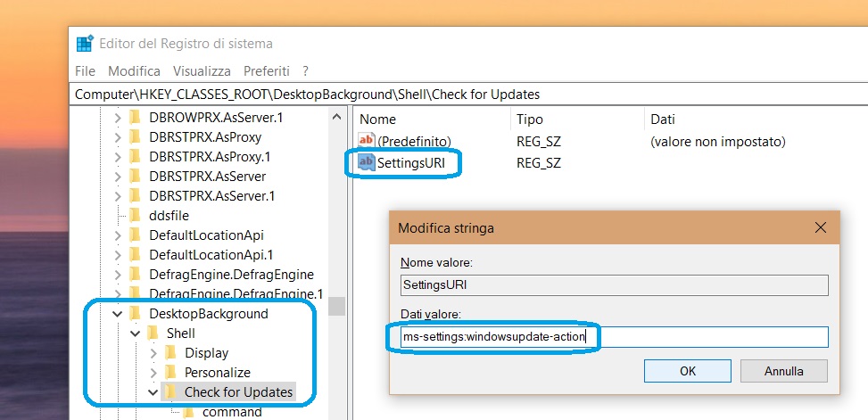Click REG_SZ type of SettingsURI row
This screenshot has width=868, height=420.
539,162
